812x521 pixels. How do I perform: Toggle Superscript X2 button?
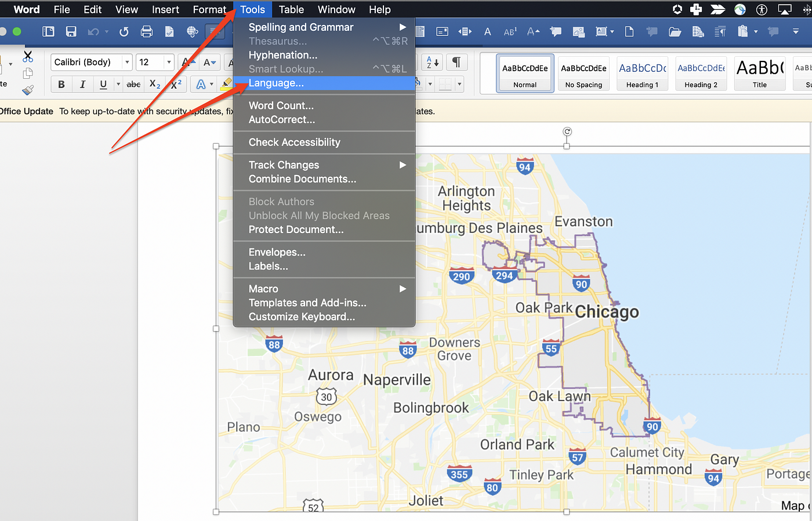coord(176,85)
